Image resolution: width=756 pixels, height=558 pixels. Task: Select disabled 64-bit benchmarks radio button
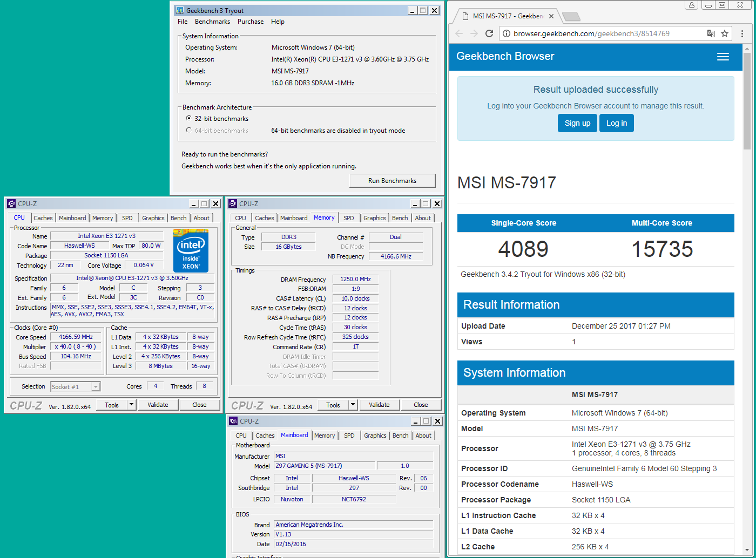tap(188, 130)
